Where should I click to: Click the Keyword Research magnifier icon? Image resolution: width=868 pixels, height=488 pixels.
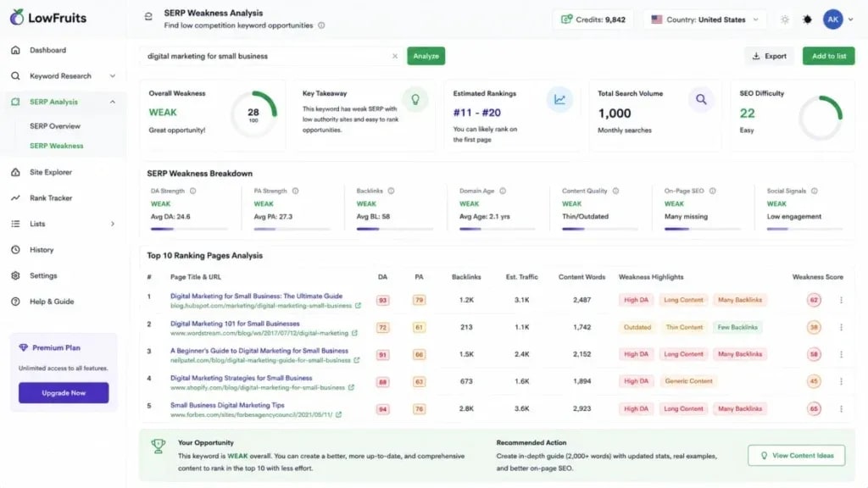[15, 75]
